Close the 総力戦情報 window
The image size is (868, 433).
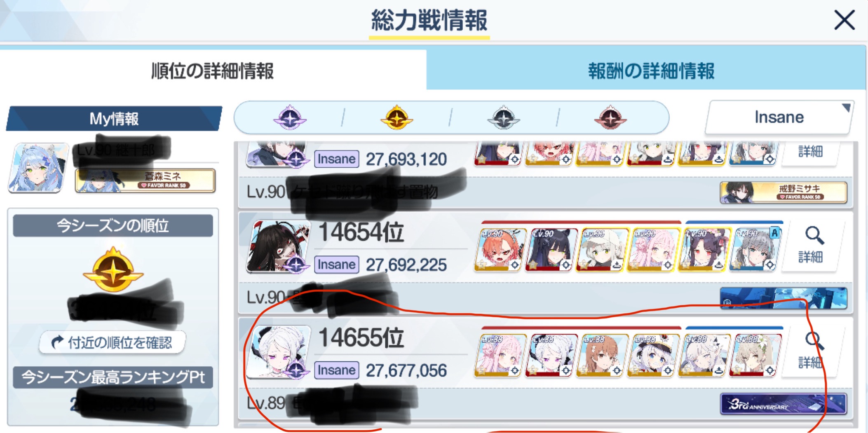[x=844, y=20]
